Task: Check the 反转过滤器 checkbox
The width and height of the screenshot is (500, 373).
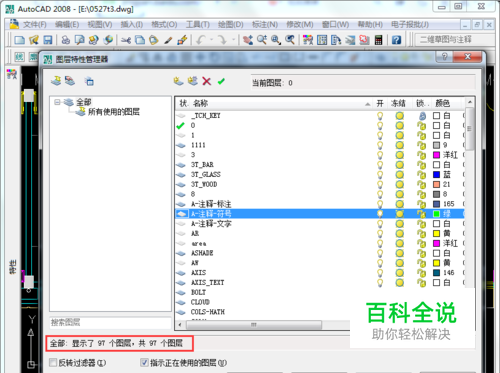Action: coord(53,362)
